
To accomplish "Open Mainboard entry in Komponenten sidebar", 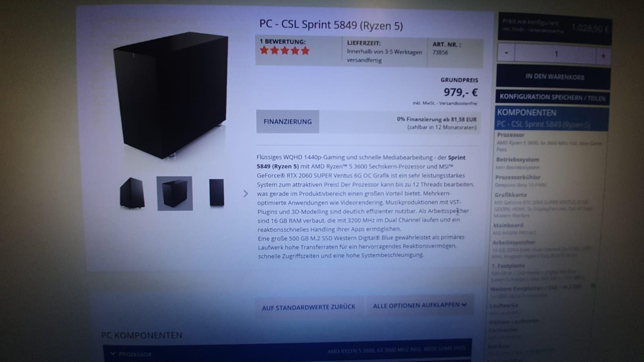I will 508,225.
